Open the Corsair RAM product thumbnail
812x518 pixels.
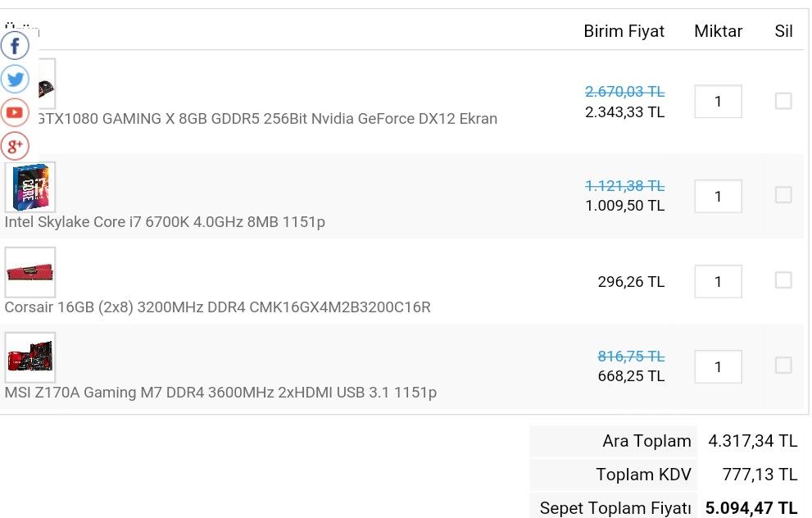[30, 272]
